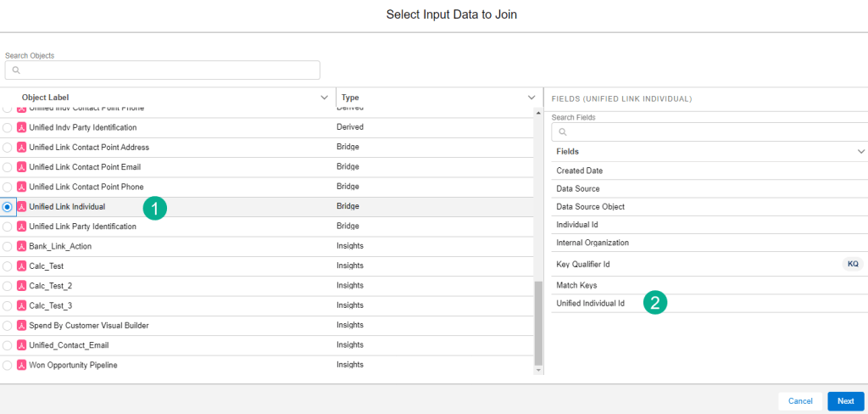Click the icon beside Won Opportunity Pipeline

22,365
